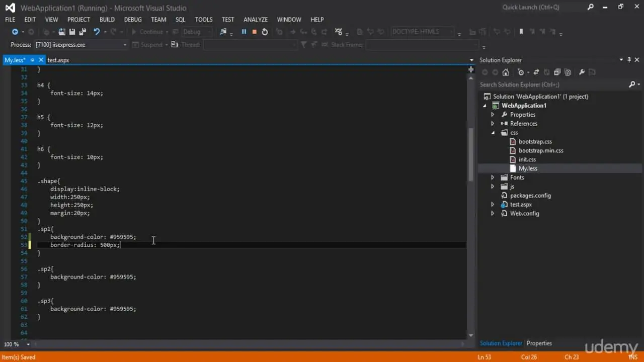Expand the js folder node
Viewport: 644px width, 362px height.
pyautogui.click(x=493, y=187)
